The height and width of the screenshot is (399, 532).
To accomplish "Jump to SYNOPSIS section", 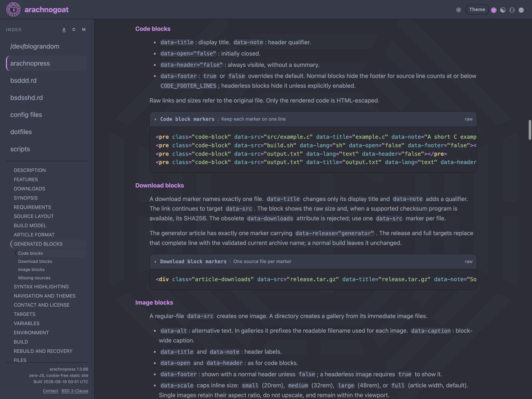I will tap(25, 198).
